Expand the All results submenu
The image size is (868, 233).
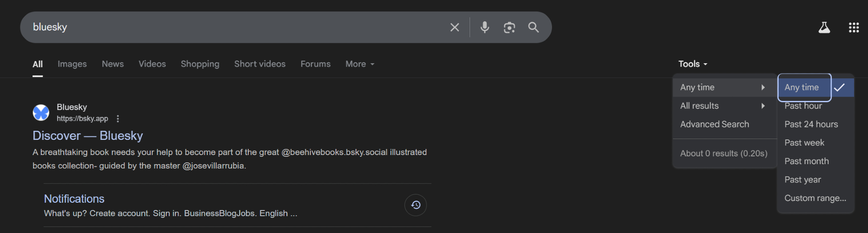tap(722, 106)
